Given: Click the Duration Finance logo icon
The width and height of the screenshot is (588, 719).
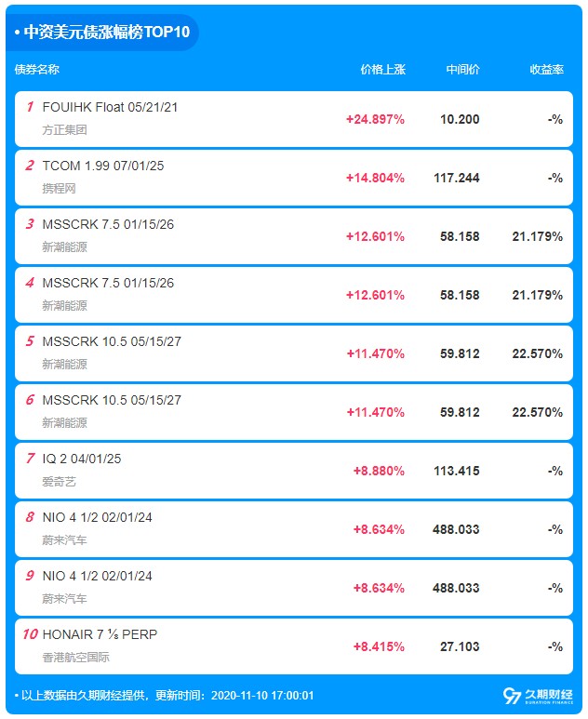Looking at the screenshot, I should 538,696.
